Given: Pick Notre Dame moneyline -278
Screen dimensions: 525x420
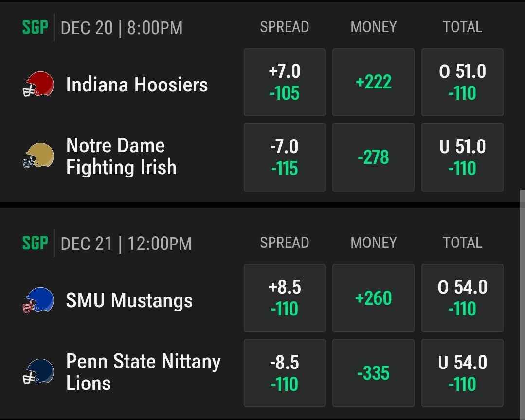Looking at the screenshot, I should pos(373,157).
